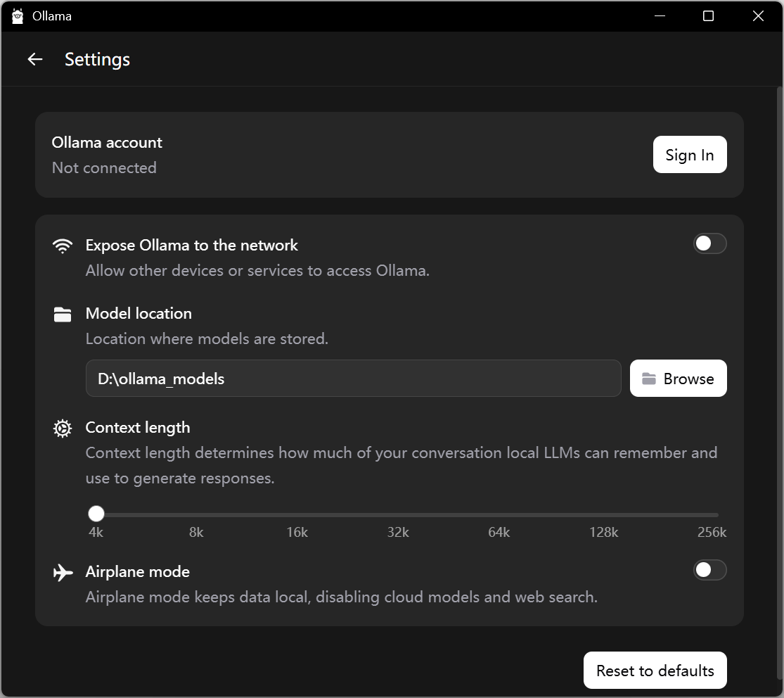Maximize the Ollama window
This screenshot has width=784, height=698.
(x=709, y=16)
